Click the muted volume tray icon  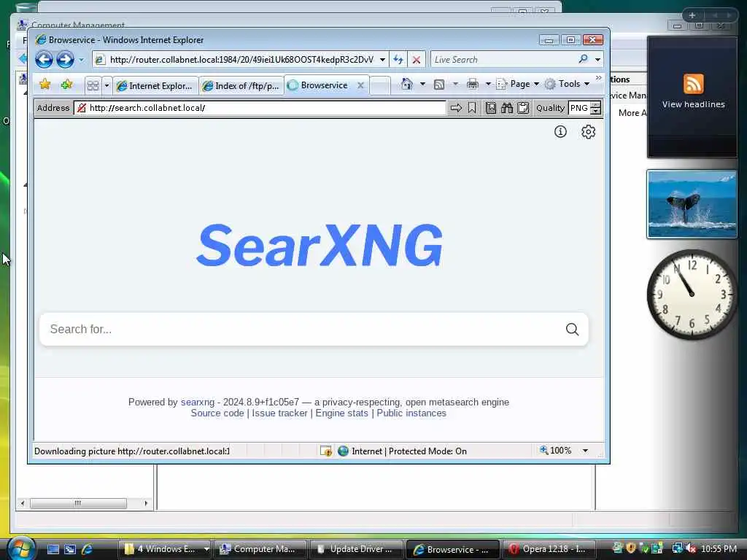point(691,548)
